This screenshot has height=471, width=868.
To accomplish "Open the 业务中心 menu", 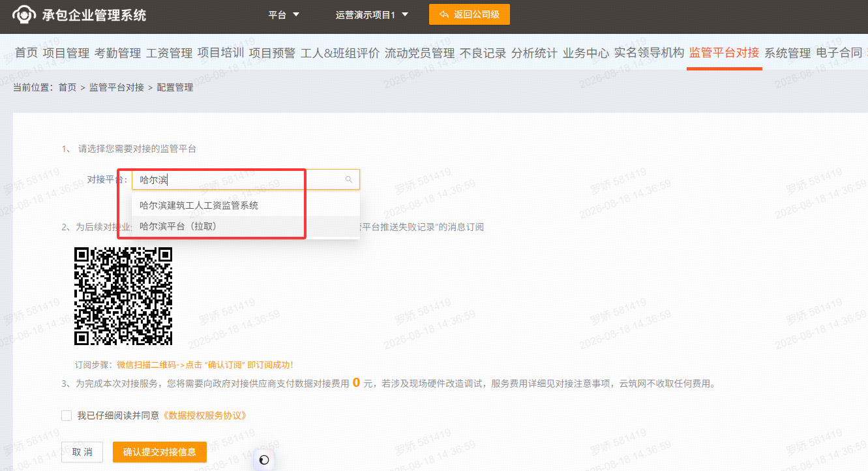I will (586, 53).
